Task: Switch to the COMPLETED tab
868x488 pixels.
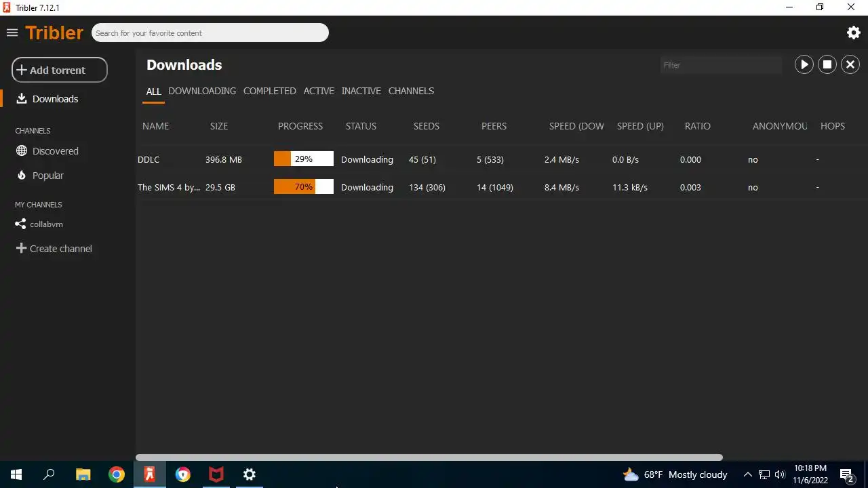Action: [x=270, y=91]
